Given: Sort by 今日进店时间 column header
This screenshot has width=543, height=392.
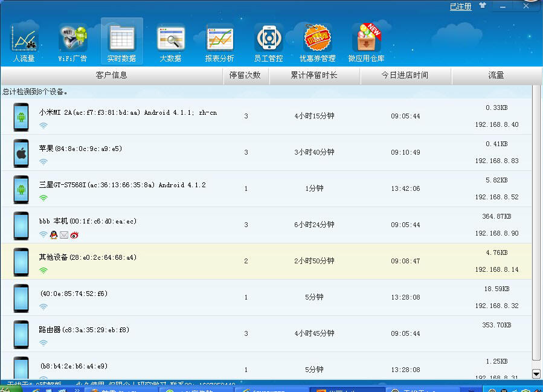Looking at the screenshot, I should pos(405,75).
